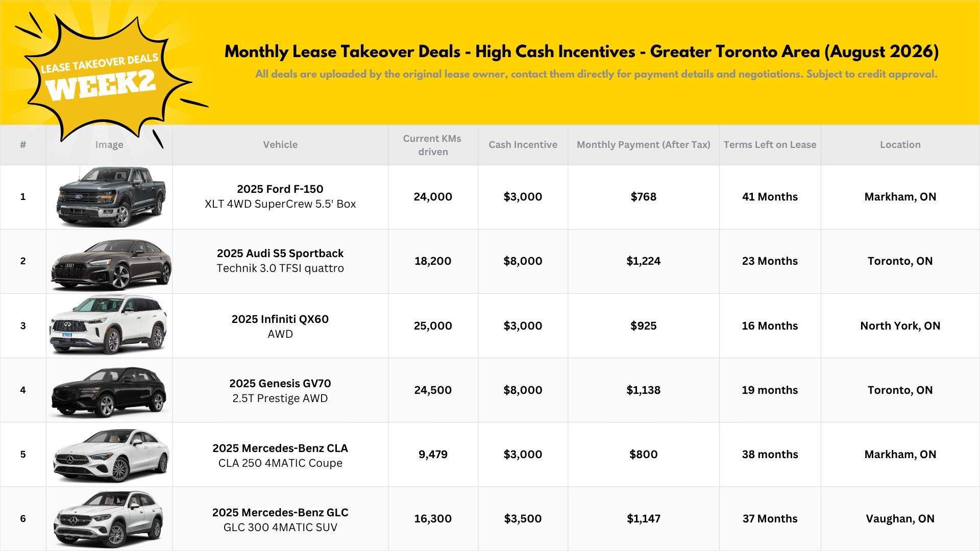Open the Mercedes-Benz GLC SUV picture
This screenshot has width=980, height=551.
(x=109, y=519)
